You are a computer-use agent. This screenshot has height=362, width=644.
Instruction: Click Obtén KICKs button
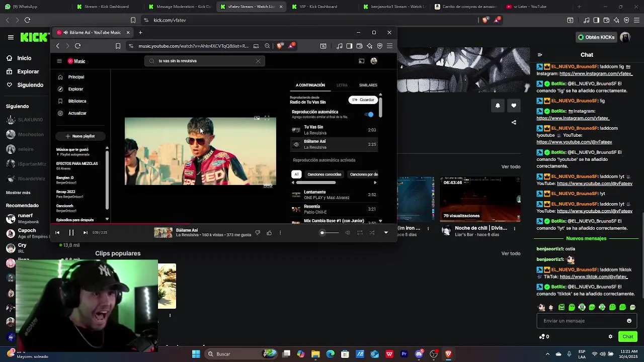click(596, 37)
